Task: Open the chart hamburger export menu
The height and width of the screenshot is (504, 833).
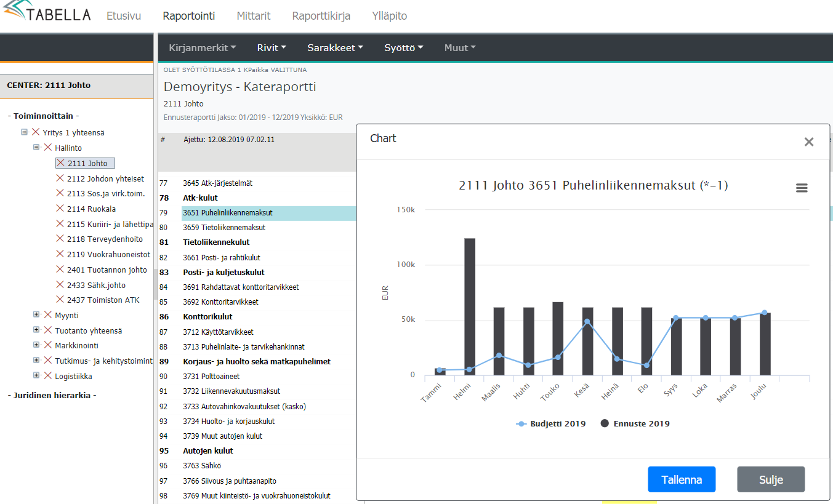Action: tap(802, 188)
